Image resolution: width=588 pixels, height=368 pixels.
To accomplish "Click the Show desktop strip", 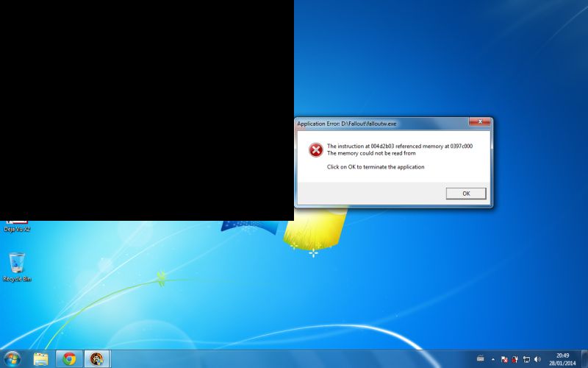I will click(x=584, y=359).
